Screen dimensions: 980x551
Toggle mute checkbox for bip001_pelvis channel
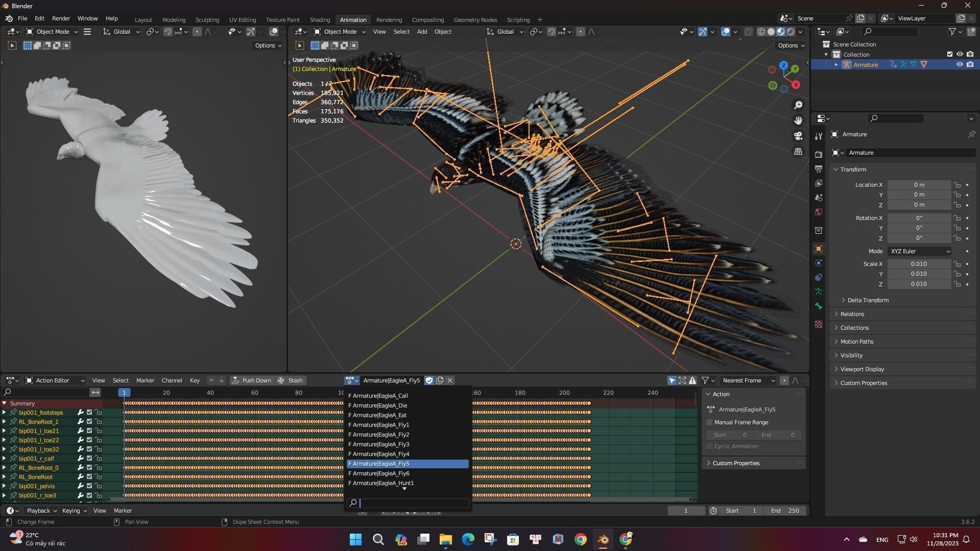pos(89,486)
